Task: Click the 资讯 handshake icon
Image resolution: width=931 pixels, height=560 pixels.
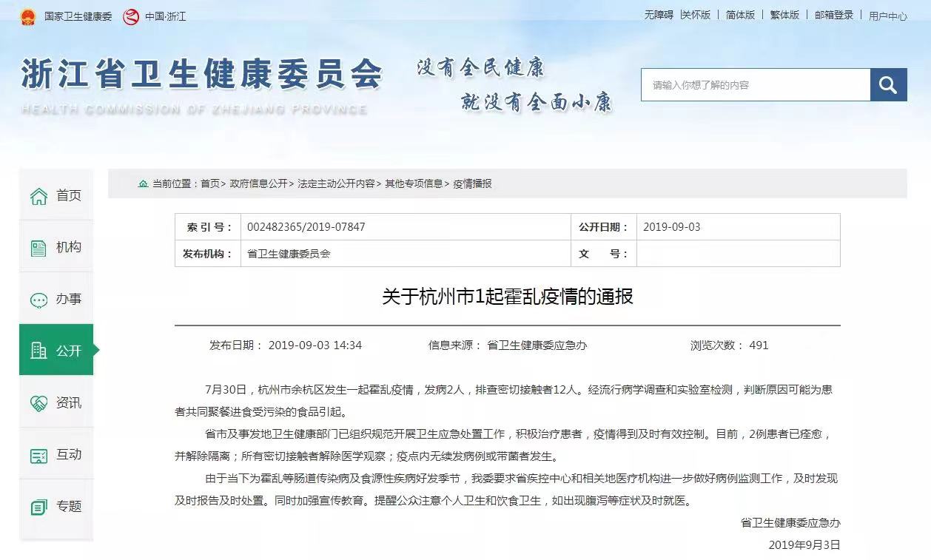Action: coord(38,403)
